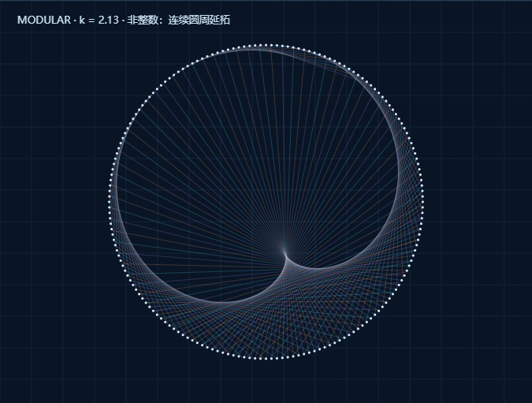This screenshot has width=532, height=403.
Task: Click the cardioid cusp where lines converge
Action: (x=285, y=252)
